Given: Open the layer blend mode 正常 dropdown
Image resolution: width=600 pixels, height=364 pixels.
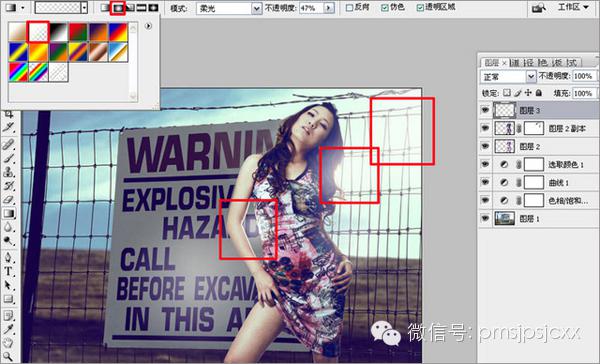Looking at the screenshot, I should (x=531, y=77).
